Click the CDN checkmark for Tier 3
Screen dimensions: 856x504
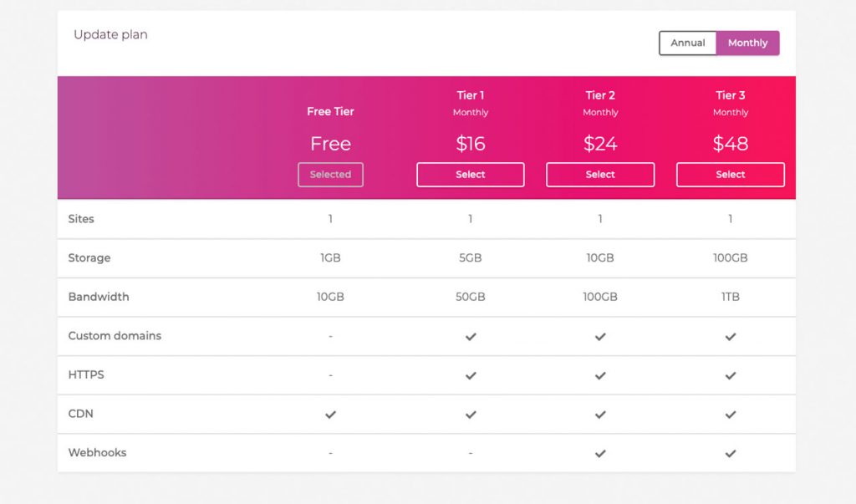coord(731,415)
